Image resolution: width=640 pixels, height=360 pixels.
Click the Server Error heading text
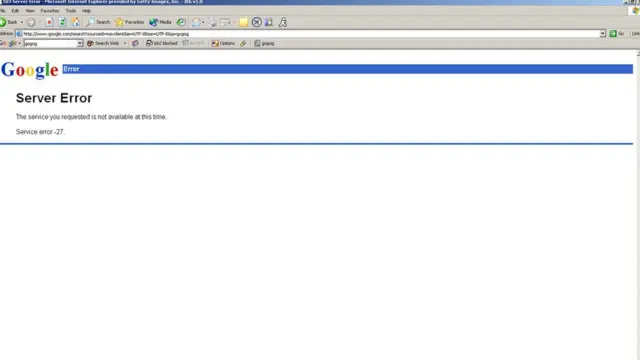(54, 98)
